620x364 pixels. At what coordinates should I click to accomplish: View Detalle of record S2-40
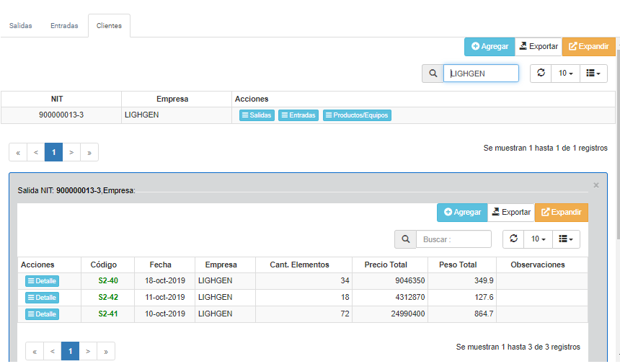click(x=42, y=281)
